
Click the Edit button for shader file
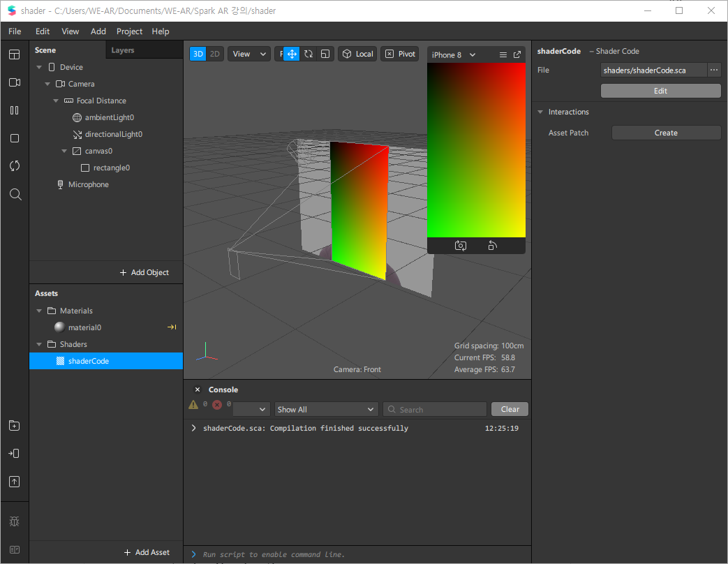[660, 91]
